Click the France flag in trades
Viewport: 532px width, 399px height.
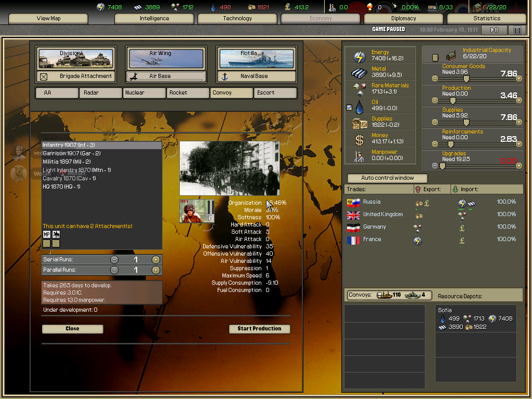353,240
